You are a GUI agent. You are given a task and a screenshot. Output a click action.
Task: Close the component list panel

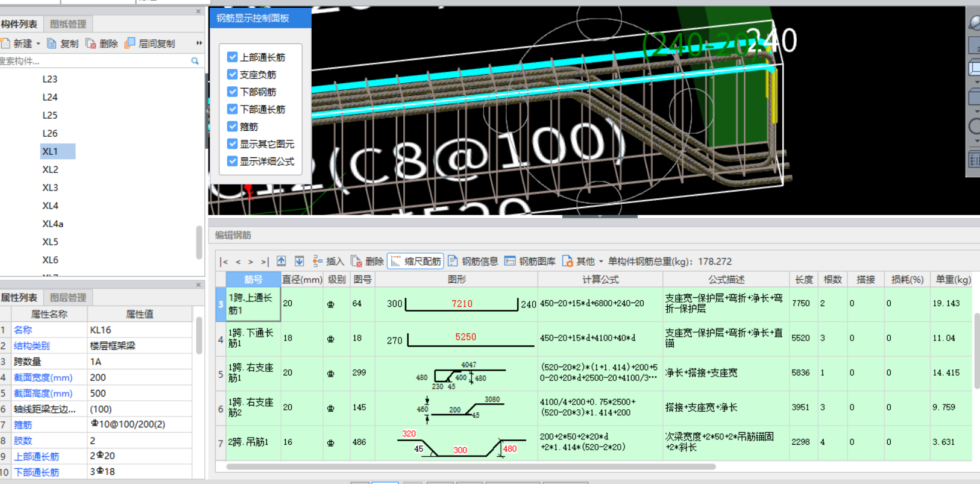click(198, 11)
